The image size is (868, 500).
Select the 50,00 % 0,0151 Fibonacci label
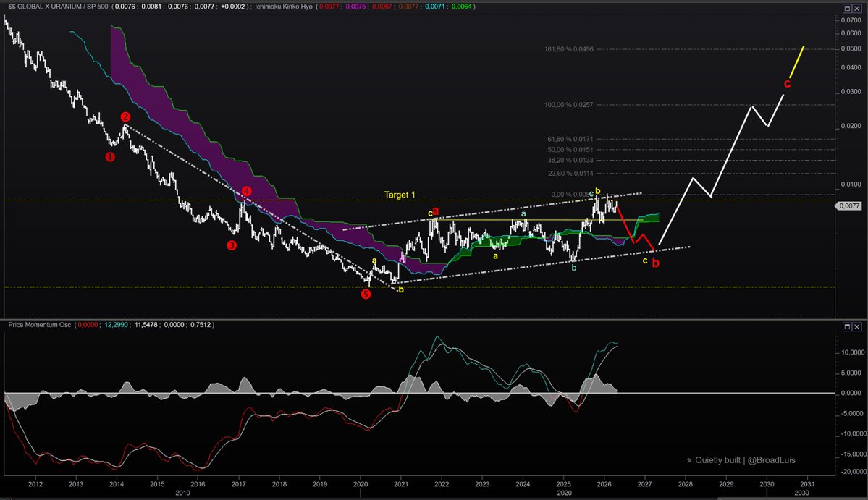point(570,150)
